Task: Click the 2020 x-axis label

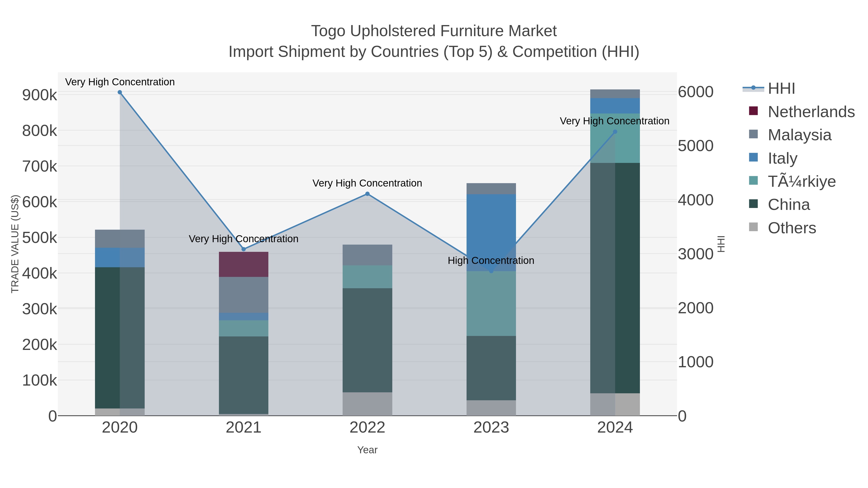Action: point(120,428)
